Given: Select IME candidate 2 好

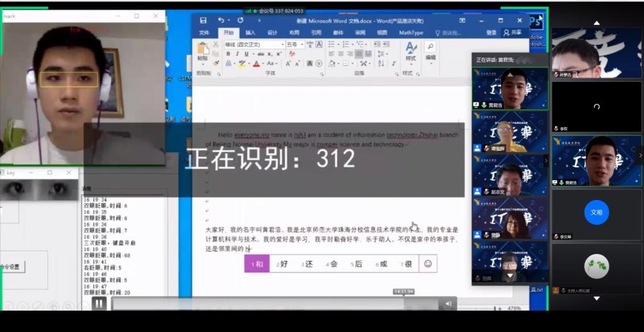Looking at the screenshot, I should 282,264.
